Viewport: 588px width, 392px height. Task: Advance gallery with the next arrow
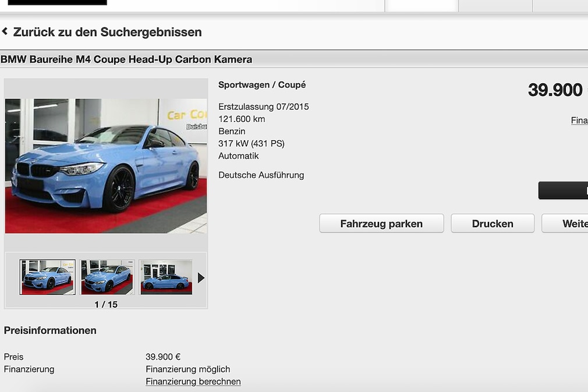tap(201, 278)
